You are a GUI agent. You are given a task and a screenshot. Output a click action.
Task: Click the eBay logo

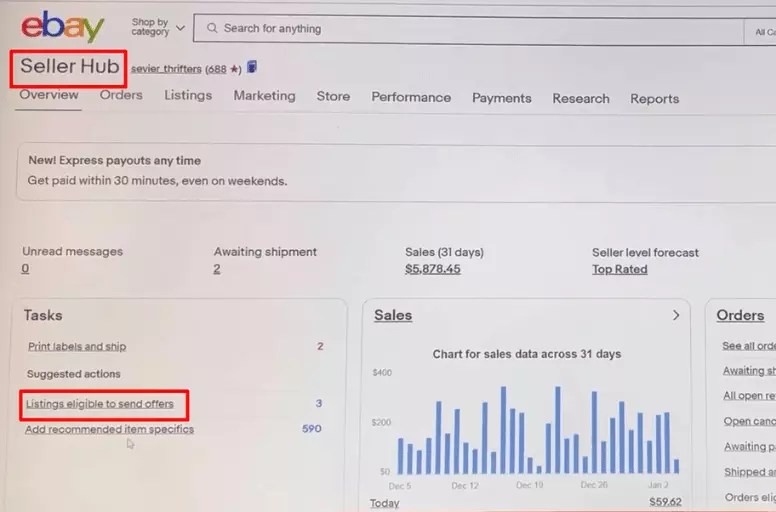pos(62,26)
